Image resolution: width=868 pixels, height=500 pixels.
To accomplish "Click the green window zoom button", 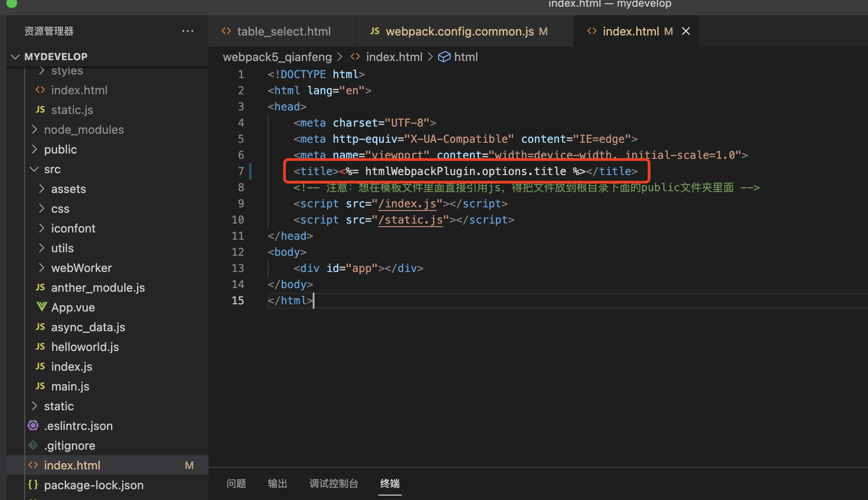I will coord(12,4).
